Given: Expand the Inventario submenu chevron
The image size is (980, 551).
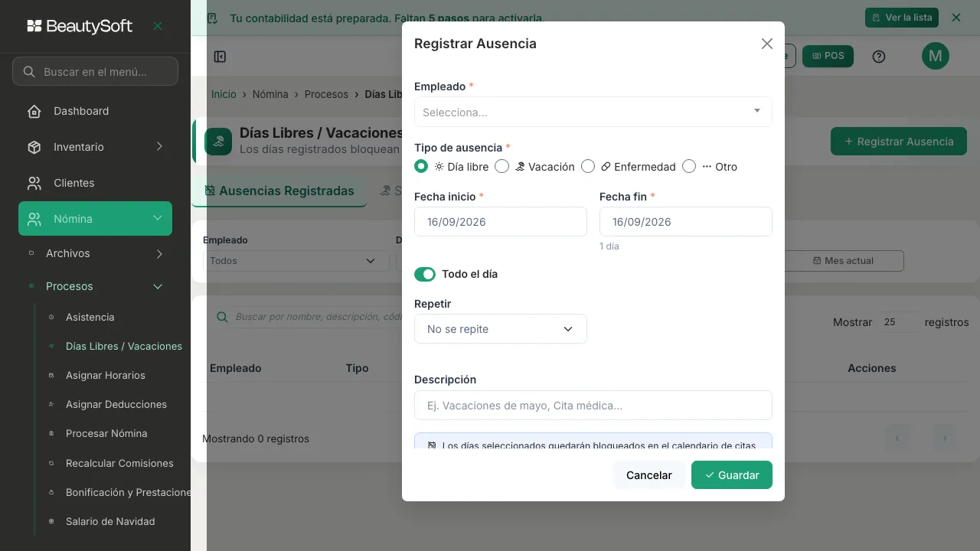Looking at the screenshot, I should point(159,147).
